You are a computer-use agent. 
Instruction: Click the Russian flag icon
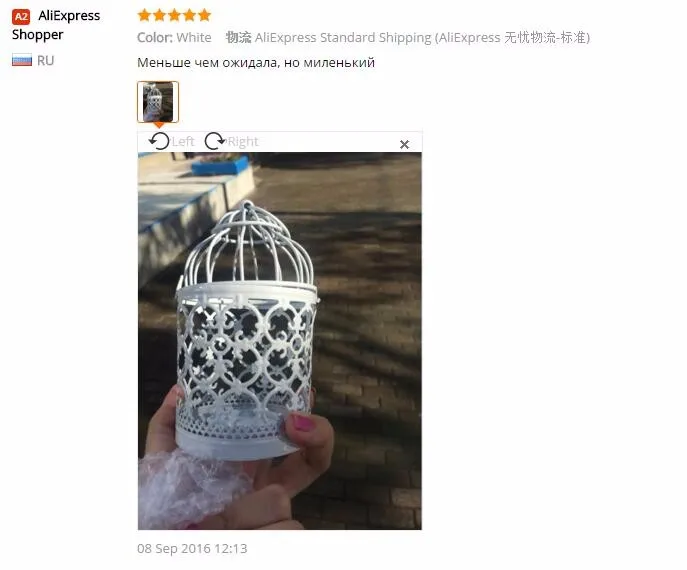(x=22, y=60)
